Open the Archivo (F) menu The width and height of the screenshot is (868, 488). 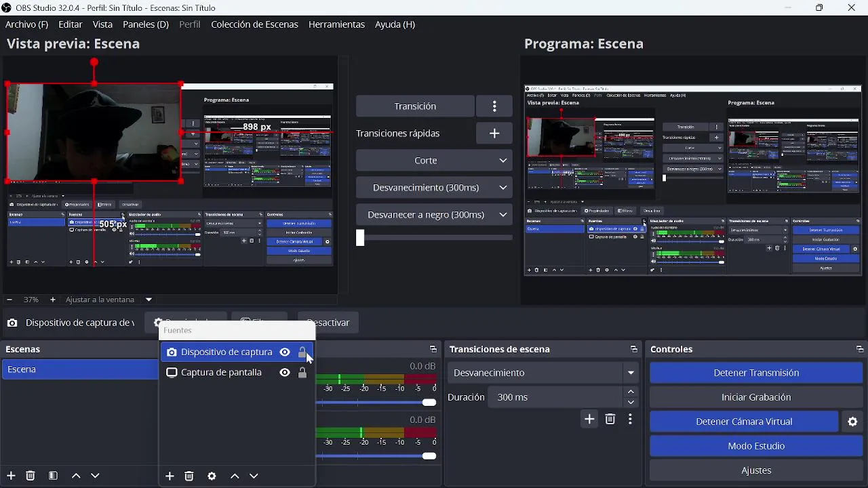point(26,24)
